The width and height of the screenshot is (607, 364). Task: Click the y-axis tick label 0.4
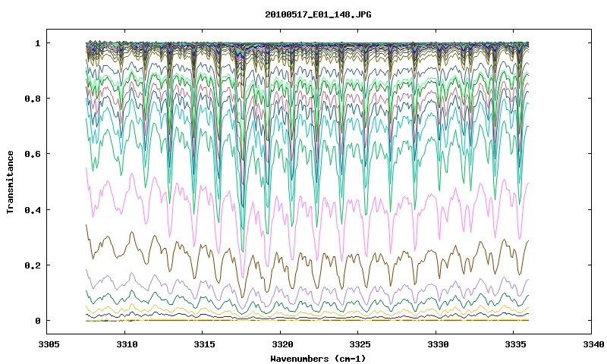pyautogui.click(x=33, y=209)
